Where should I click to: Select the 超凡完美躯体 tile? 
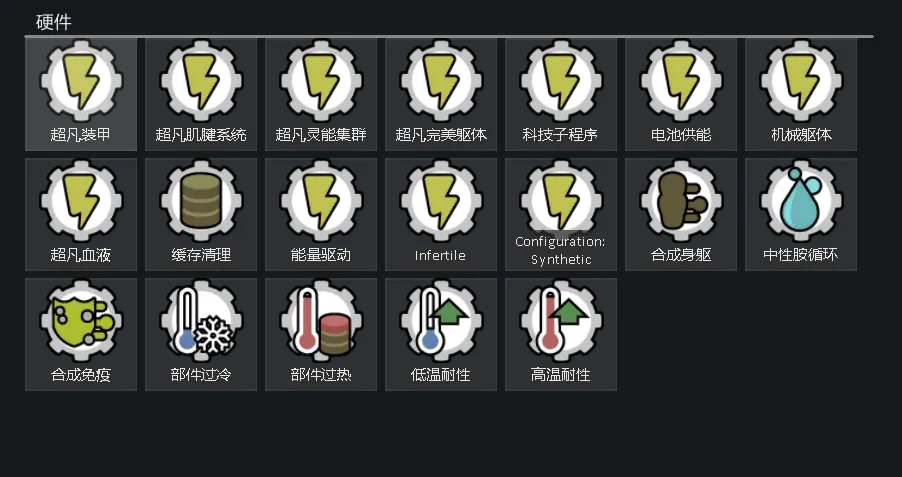click(441, 94)
